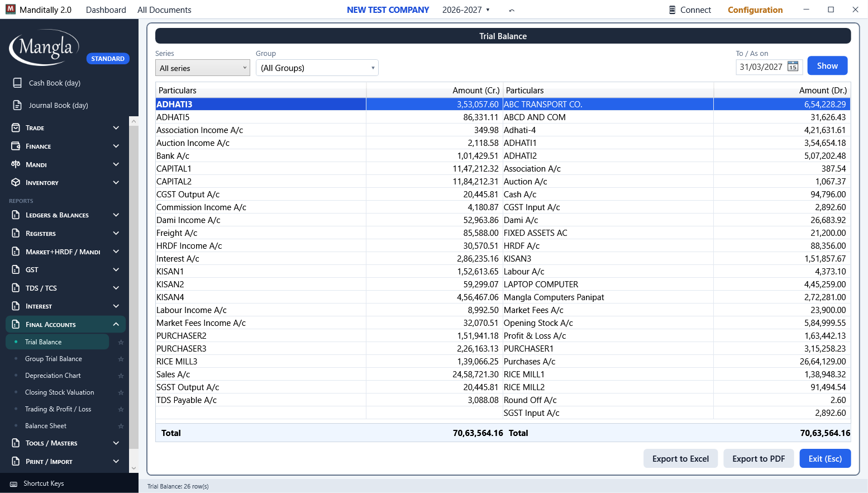868x493 pixels.
Task: Expand the Market+HRDF / Mandi section
Action: (x=65, y=252)
